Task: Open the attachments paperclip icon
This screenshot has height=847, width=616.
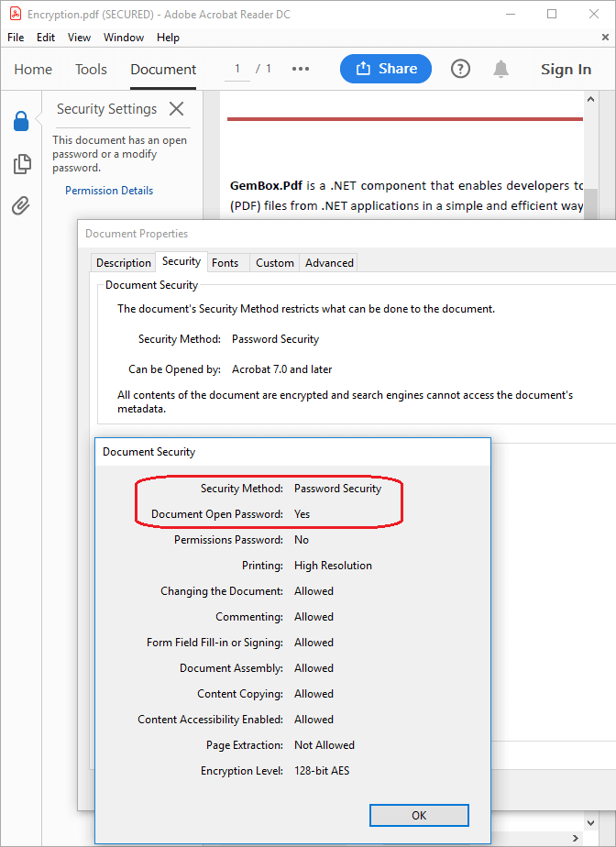Action: click(x=21, y=205)
